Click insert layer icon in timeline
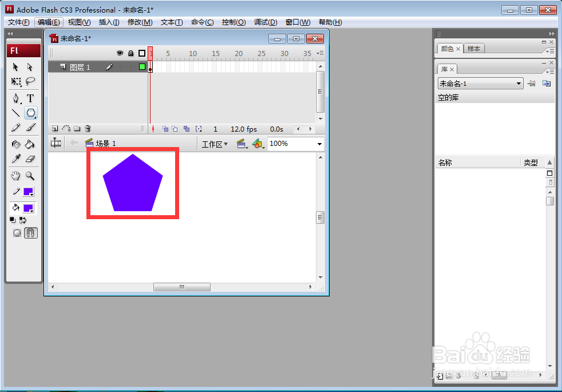Image resolution: width=562 pixels, height=392 pixels. [x=55, y=128]
